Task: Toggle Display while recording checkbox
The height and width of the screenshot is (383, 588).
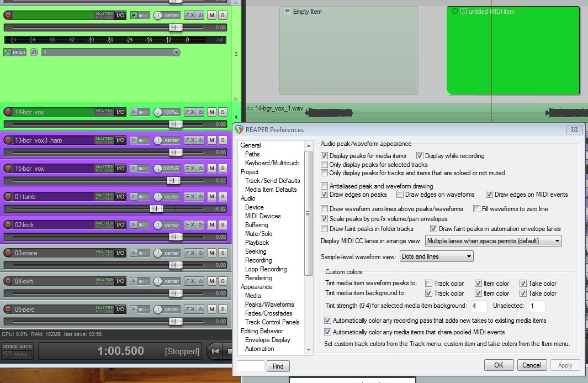Action: coord(420,155)
